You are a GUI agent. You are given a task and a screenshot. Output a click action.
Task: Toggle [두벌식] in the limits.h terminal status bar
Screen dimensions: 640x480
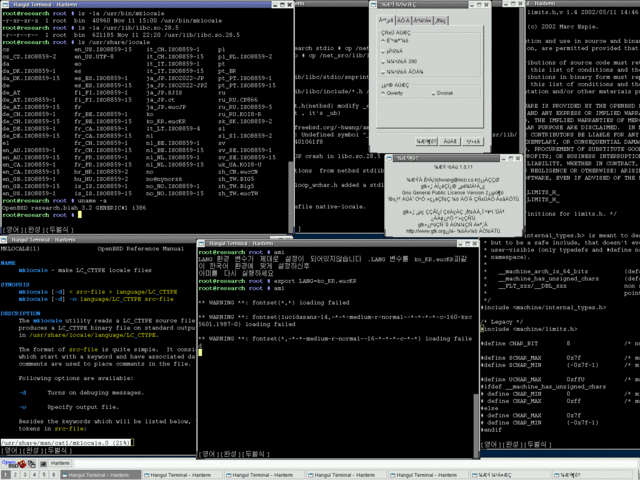click(538, 444)
